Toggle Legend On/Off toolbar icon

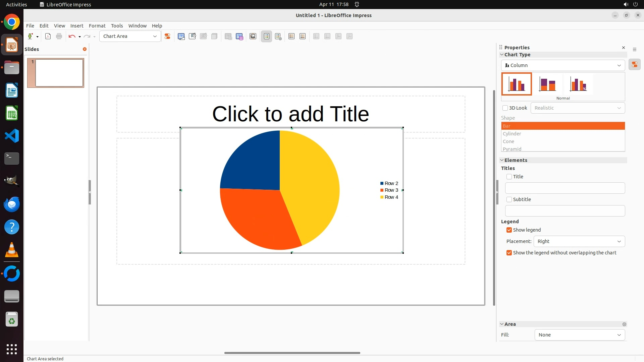267,37
